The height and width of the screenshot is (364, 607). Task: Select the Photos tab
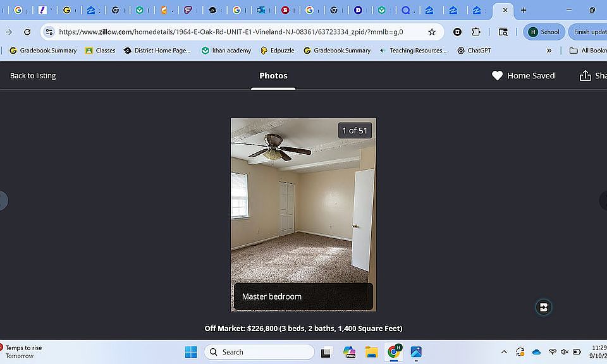click(x=273, y=76)
